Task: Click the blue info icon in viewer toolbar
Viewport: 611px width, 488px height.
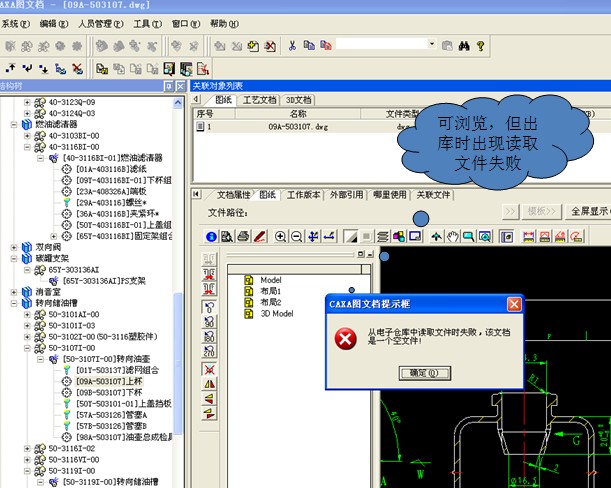Action: click(211, 237)
